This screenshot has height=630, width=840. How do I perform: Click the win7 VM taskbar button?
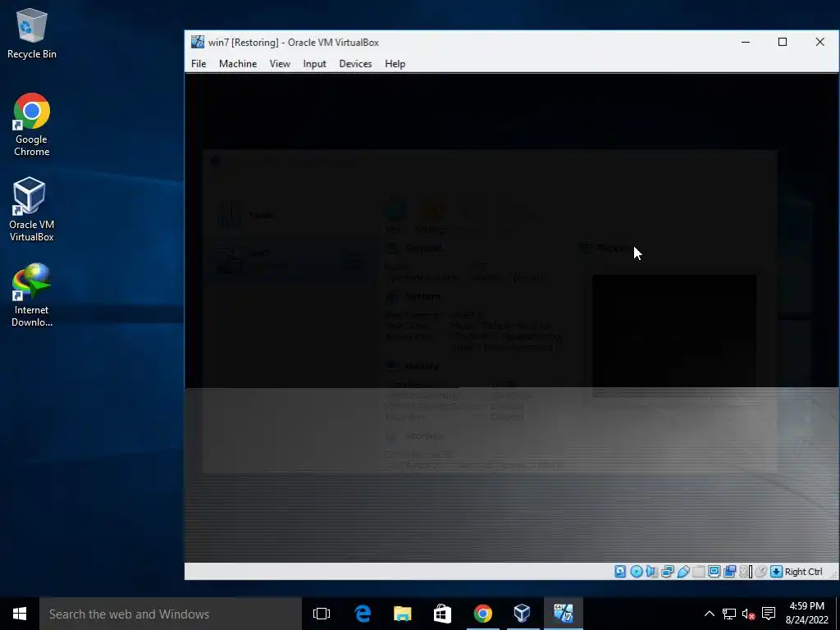pyautogui.click(x=564, y=614)
